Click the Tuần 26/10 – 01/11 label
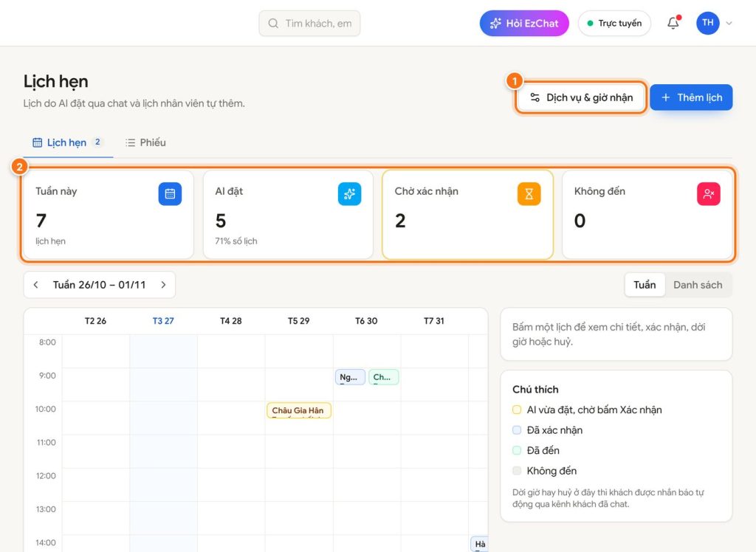 tap(100, 285)
